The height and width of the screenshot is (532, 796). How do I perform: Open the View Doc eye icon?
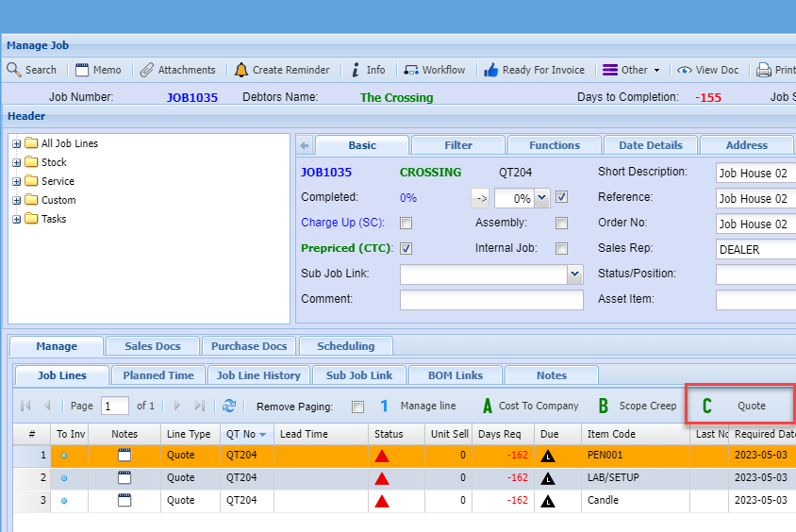pos(685,70)
